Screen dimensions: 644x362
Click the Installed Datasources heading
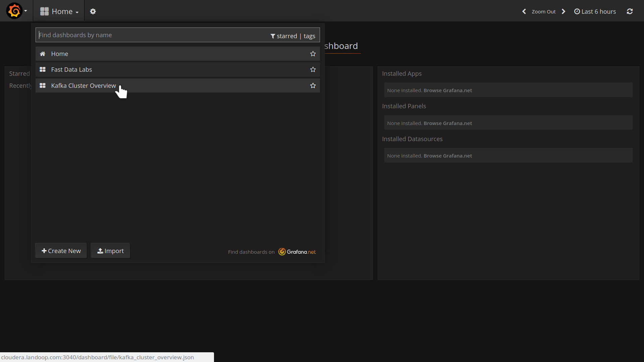point(412,139)
